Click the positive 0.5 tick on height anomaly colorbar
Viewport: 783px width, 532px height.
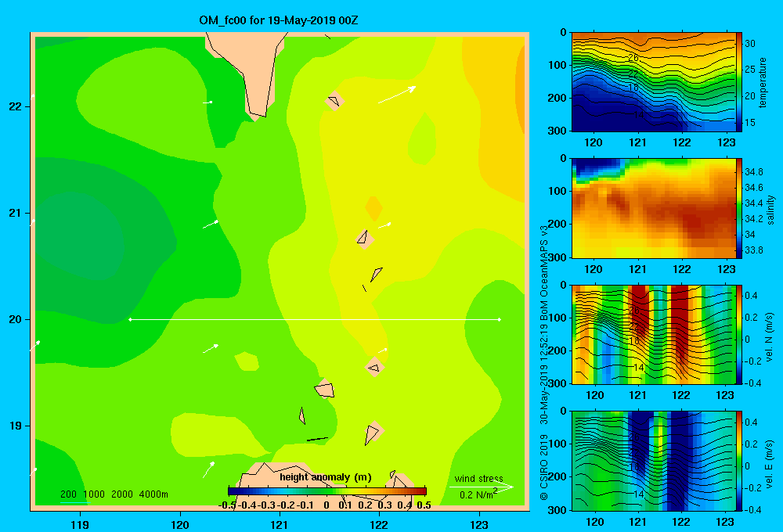click(424, 505)
